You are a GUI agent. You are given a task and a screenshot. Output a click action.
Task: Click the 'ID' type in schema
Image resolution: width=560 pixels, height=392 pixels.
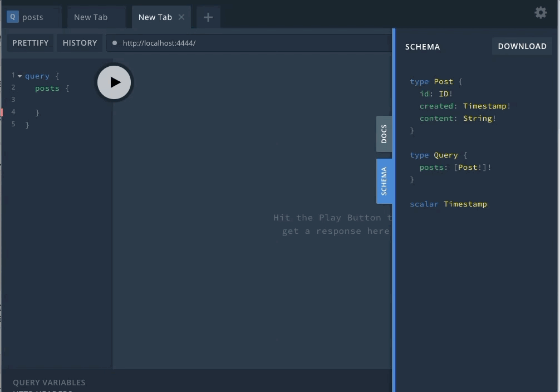coord(443,94)
